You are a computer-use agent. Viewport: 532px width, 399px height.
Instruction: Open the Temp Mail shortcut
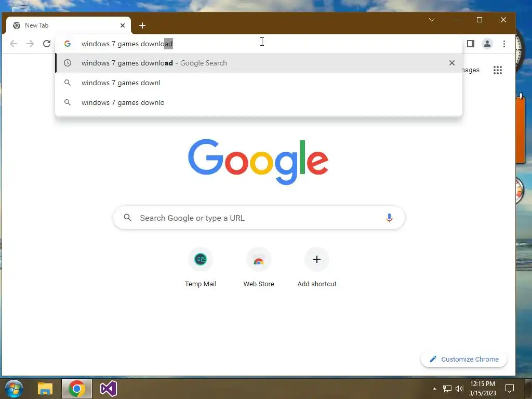(201, 268)
